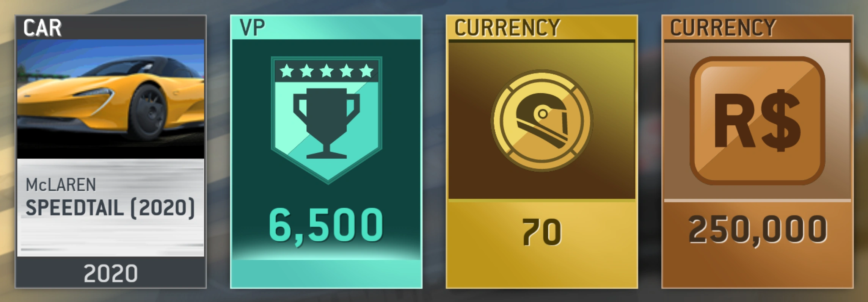Click the SPEEDTAIL (2020) model name
Screen dimensions: 868x302
(x=110, y=208)
